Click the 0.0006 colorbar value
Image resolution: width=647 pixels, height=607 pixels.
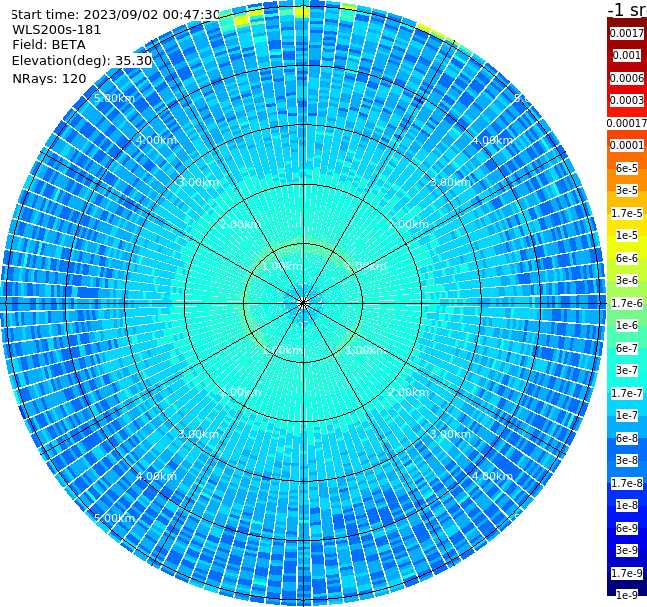pyautogui.click(x=627, y=78)
